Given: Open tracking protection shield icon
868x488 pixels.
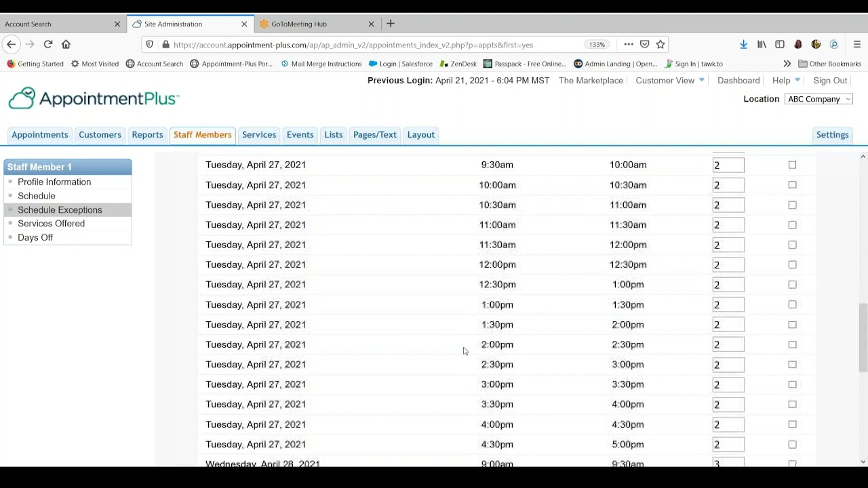Looking at the screenshot, I should (x=150, y=45).
